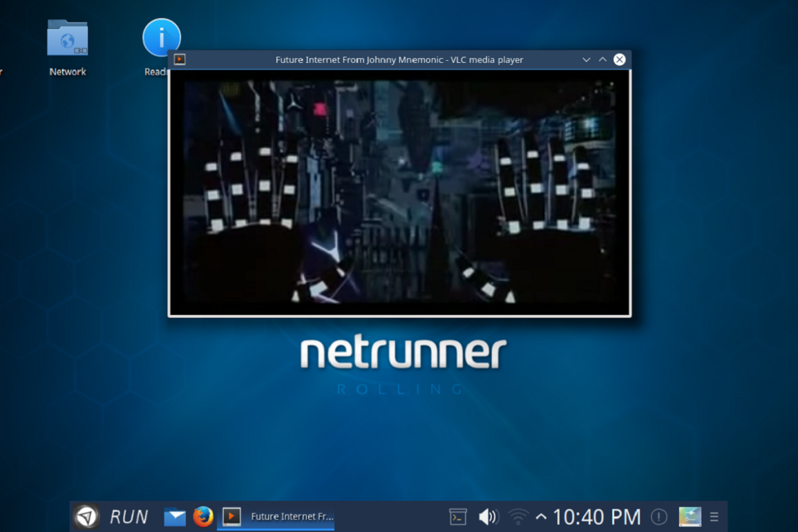This screenshot has width=798, height=532.
Task: Open the panel settings hamburger menu
Action: click(714, 517)
